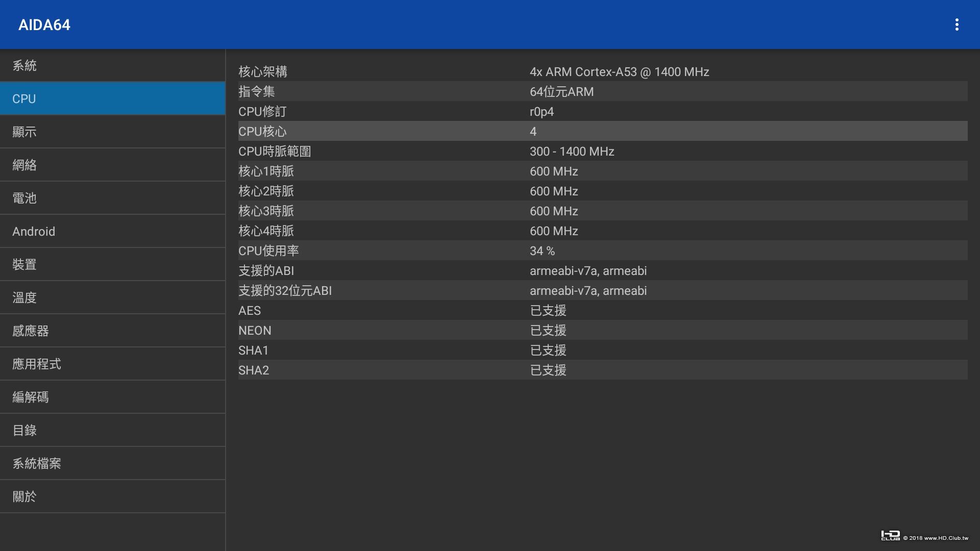Select the 核心2時脈 row
980x551 pixels.
tap(603, 191)
